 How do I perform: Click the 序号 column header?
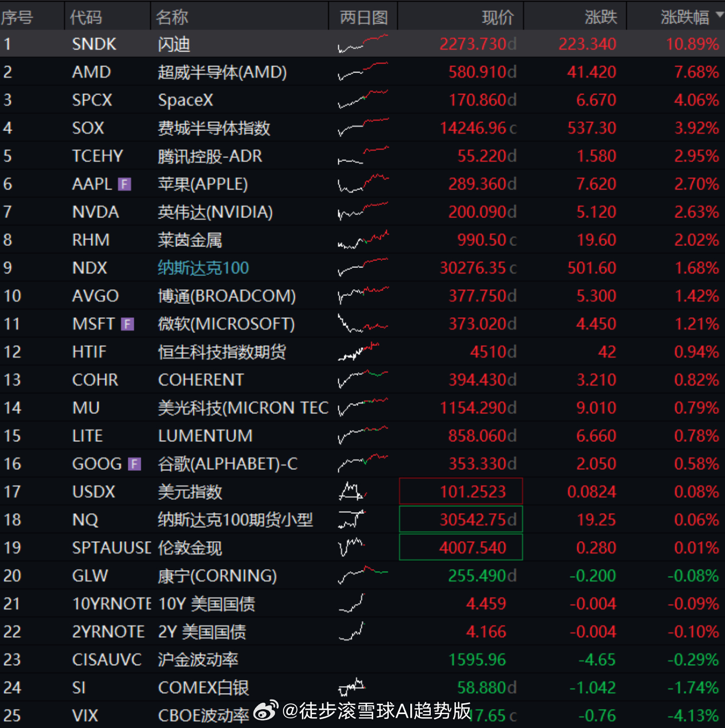pyautogui.click(x=17, y=17)
